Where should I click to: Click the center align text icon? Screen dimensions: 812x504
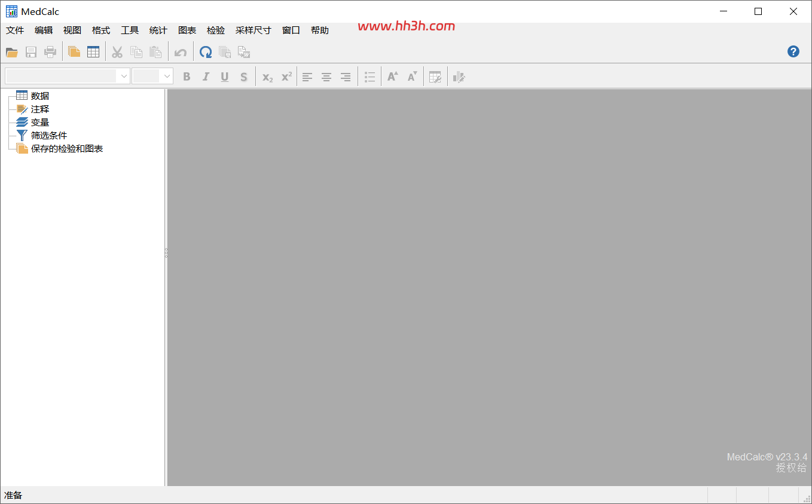click(326, 77)
